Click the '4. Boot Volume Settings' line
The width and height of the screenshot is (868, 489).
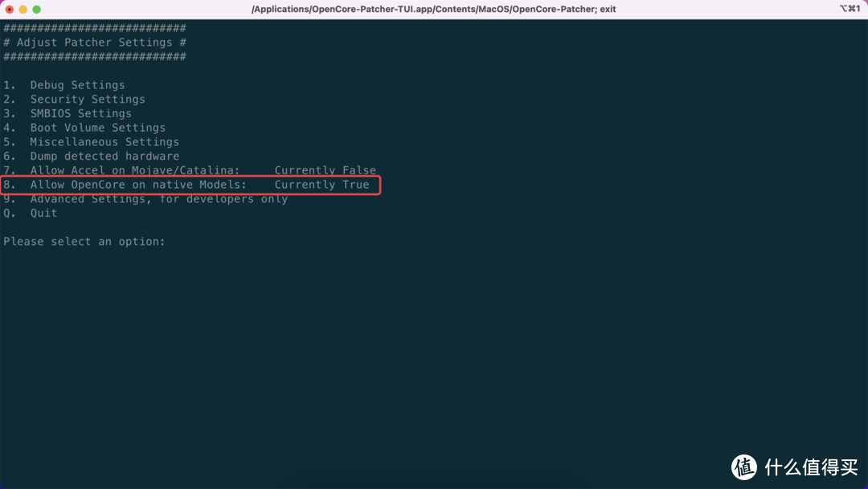click(x=84, y=128)
